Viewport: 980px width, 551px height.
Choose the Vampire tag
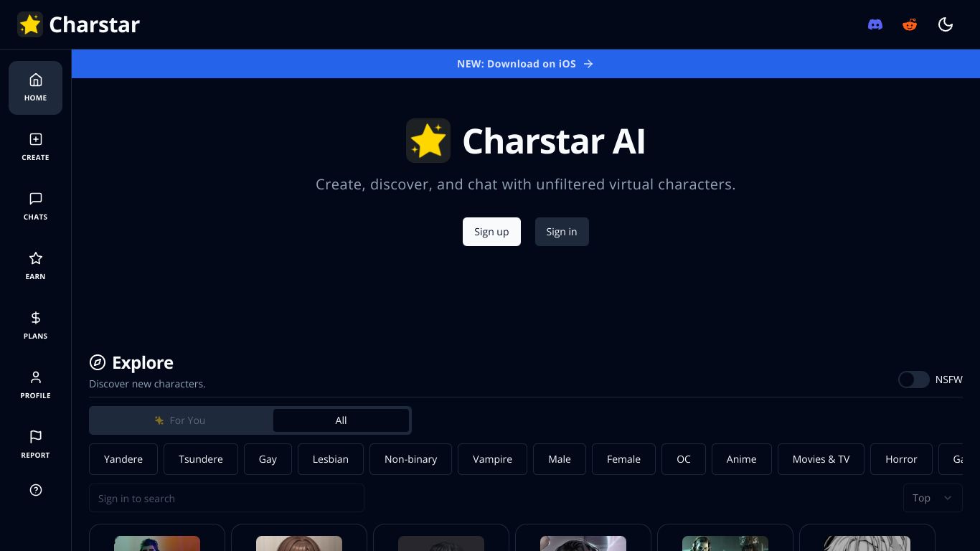pos(492,459)
